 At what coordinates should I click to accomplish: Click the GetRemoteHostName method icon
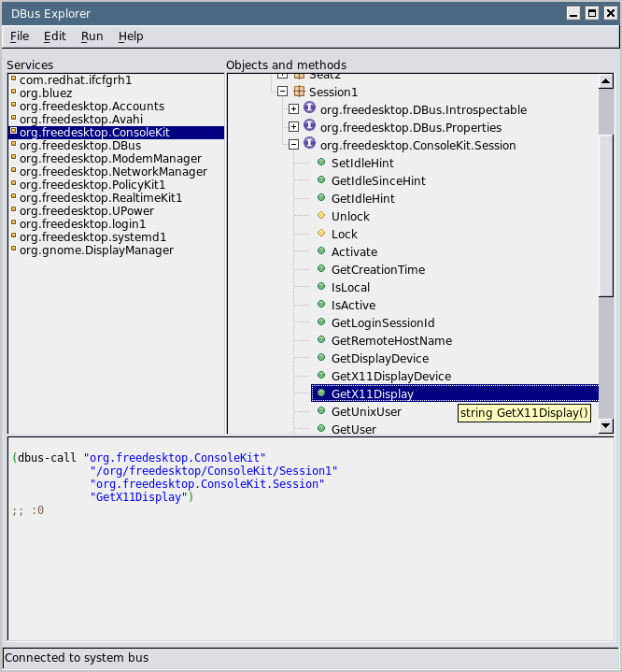321,340
